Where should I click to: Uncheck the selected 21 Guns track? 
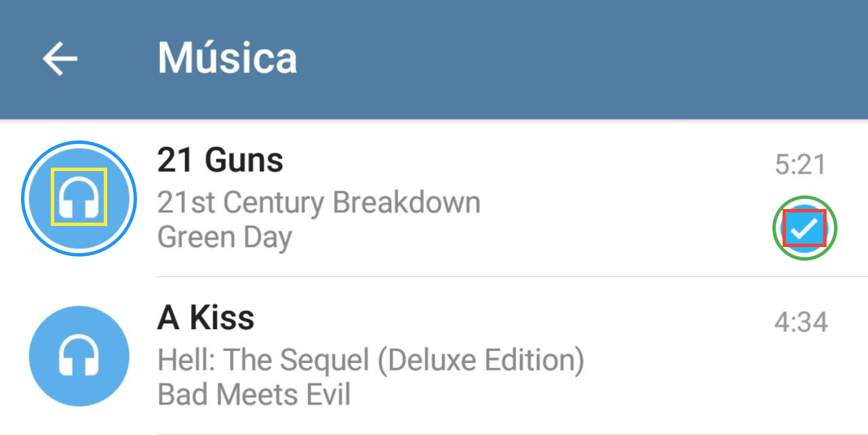tap(805, 229)
